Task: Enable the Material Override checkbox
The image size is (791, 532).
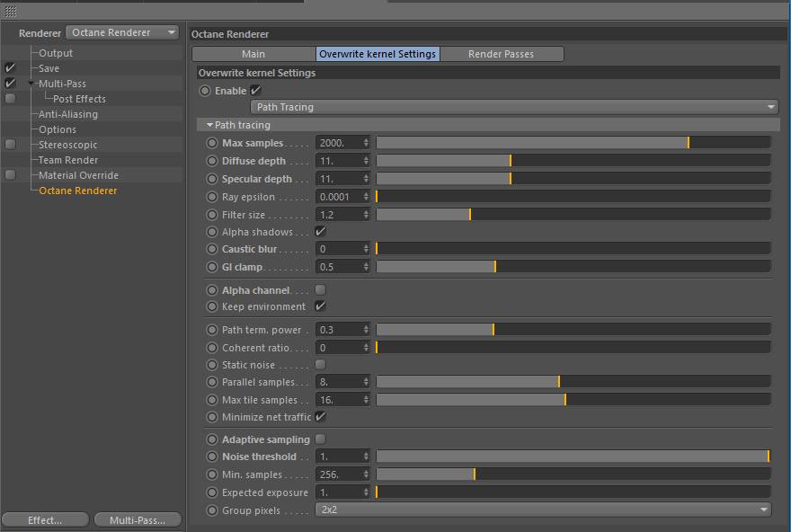Action: pyautogui.click(x=10, y=175)
